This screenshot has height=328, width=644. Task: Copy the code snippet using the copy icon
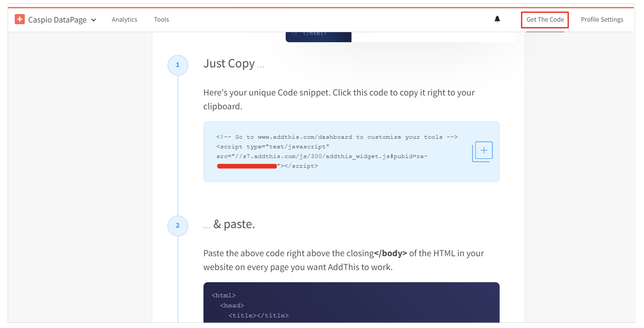point(482,152)
